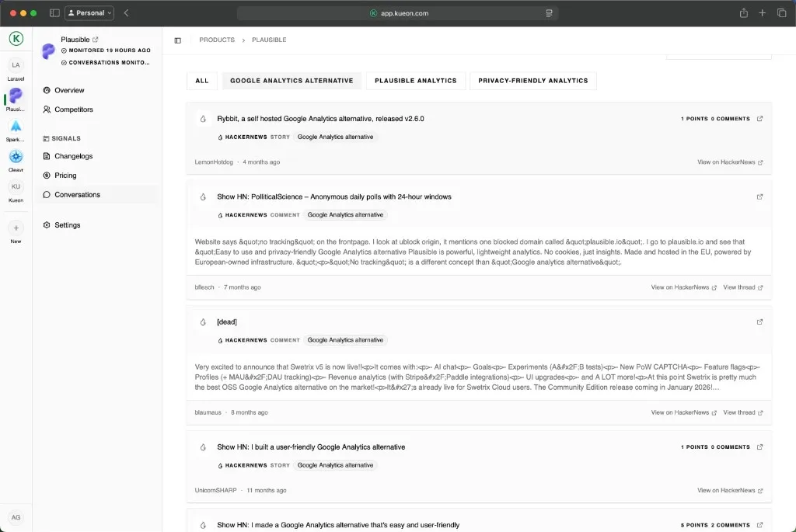
Task: Select Plausible Analytics filter tab
Action: pyautogui.click(x=415, y=81)
